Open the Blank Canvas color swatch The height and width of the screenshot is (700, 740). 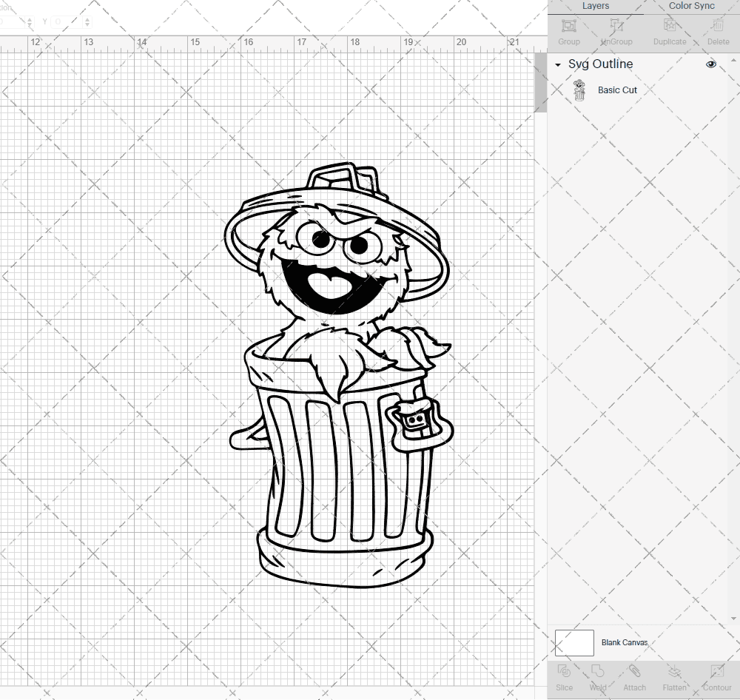(x=574, y=643)
